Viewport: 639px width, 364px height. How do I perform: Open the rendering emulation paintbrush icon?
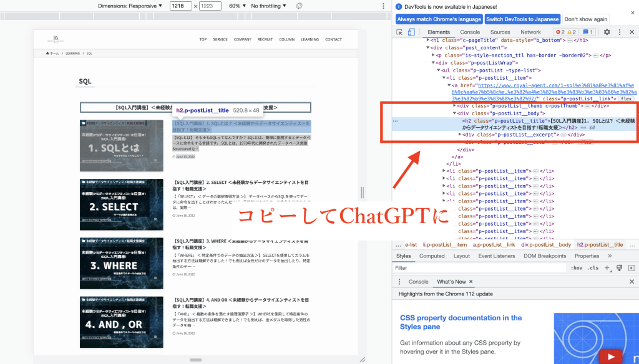619,268
